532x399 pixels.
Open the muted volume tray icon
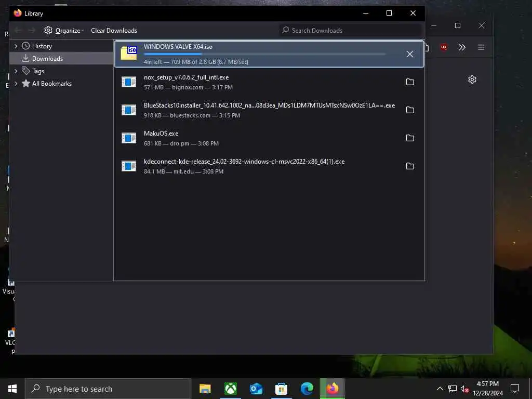click(465, 389)
